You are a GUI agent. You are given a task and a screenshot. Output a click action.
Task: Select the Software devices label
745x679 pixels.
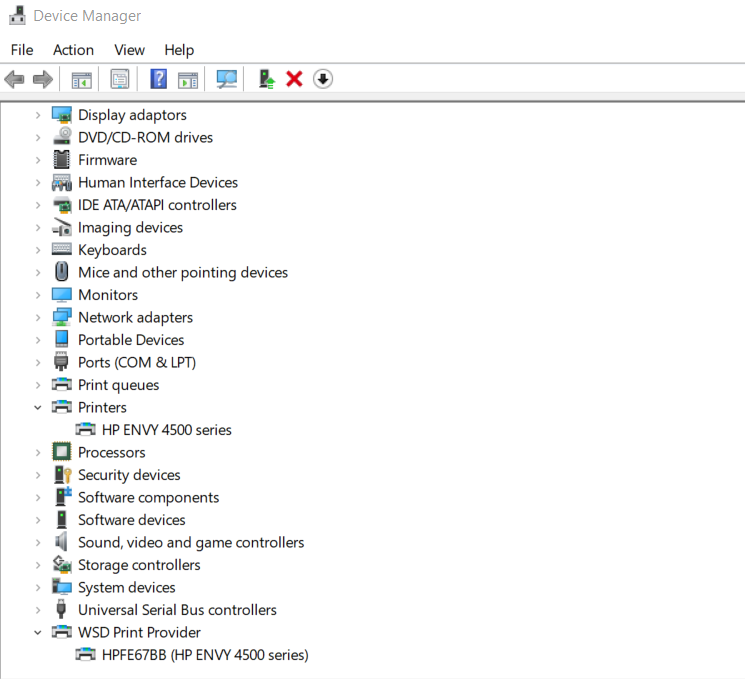pyautogui.click(x=132, y=520)
